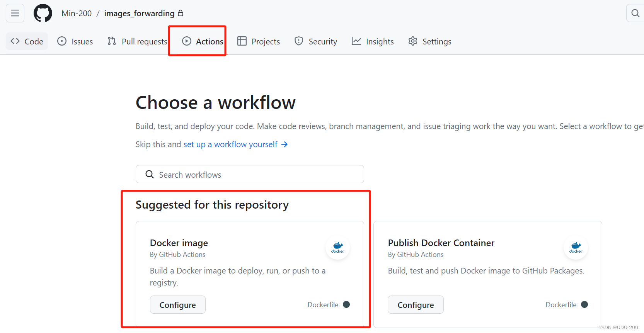Image resolution: width=644 pixels, height=333 pixels.
Task: Configure the Publish Docker Container workflow
Action: coord(416,305)
